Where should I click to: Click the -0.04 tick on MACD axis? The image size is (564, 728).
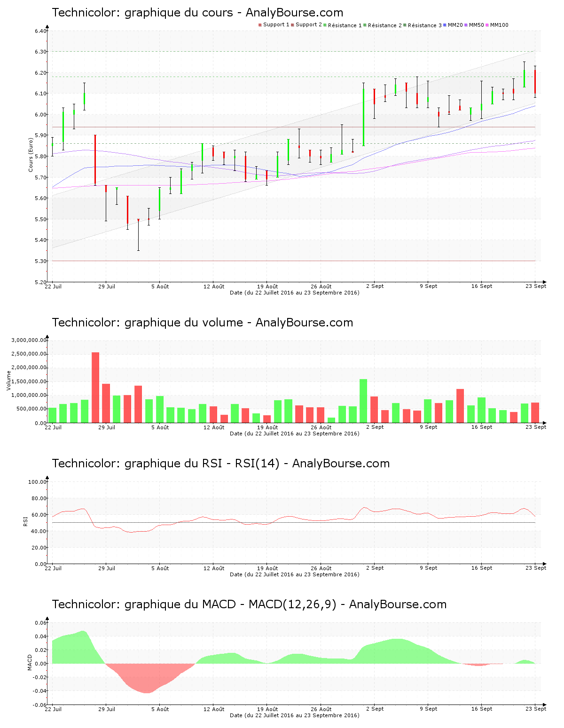(x=39, y=691)
